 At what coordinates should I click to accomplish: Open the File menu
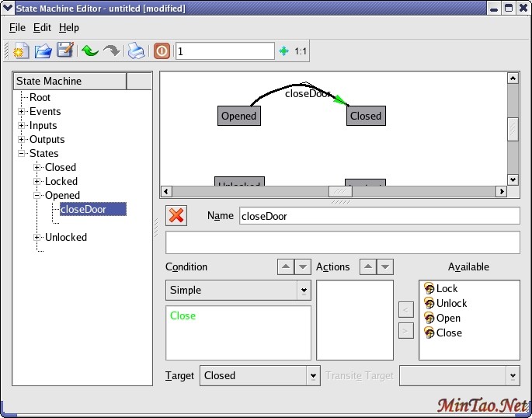pyautogui.click(x=17, y=27)
